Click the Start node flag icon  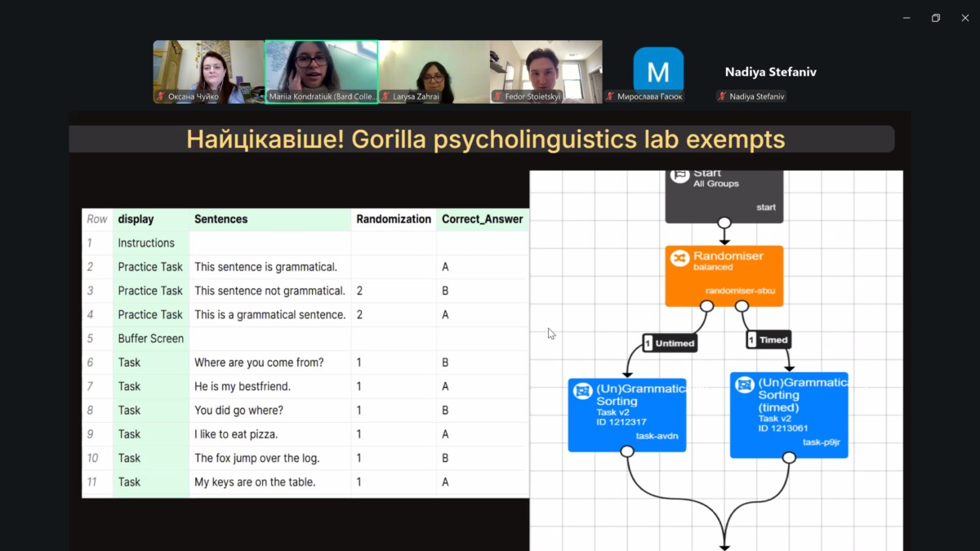(x=679, y=175)
